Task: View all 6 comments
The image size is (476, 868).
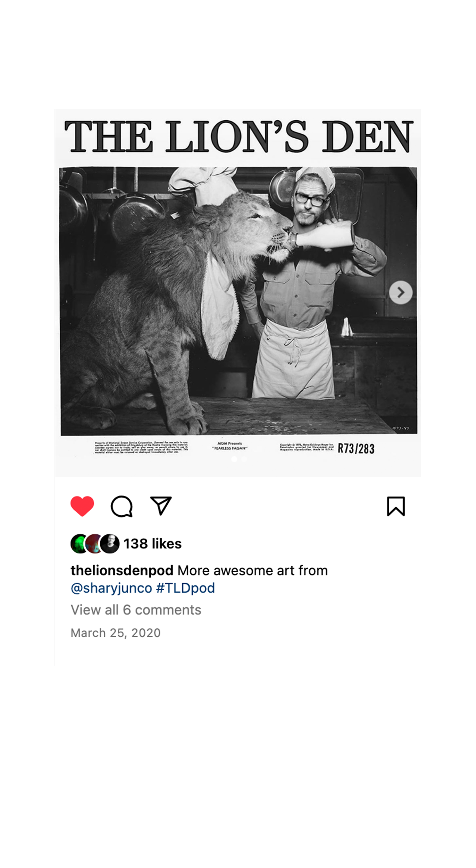Action: 136,610
